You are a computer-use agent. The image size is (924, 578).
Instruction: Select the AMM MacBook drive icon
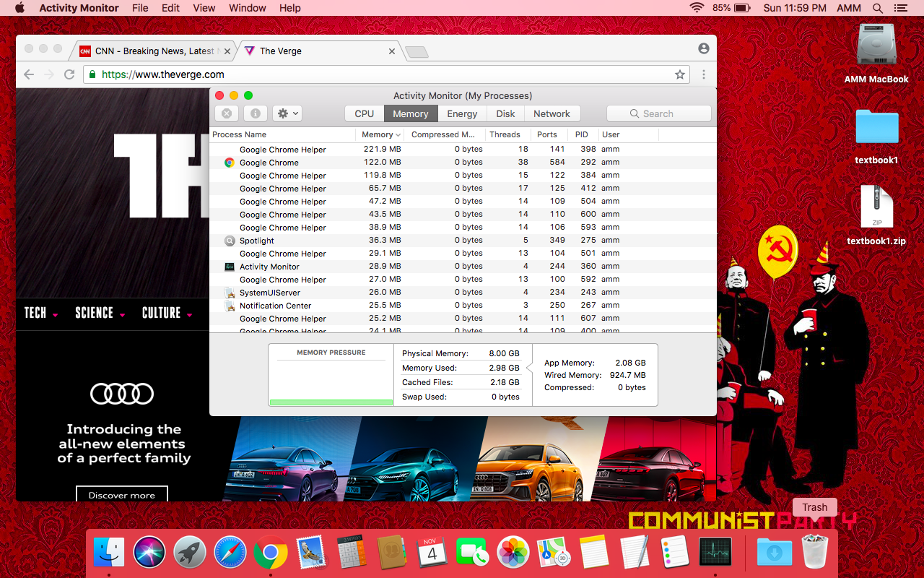(x=876, y=45)
